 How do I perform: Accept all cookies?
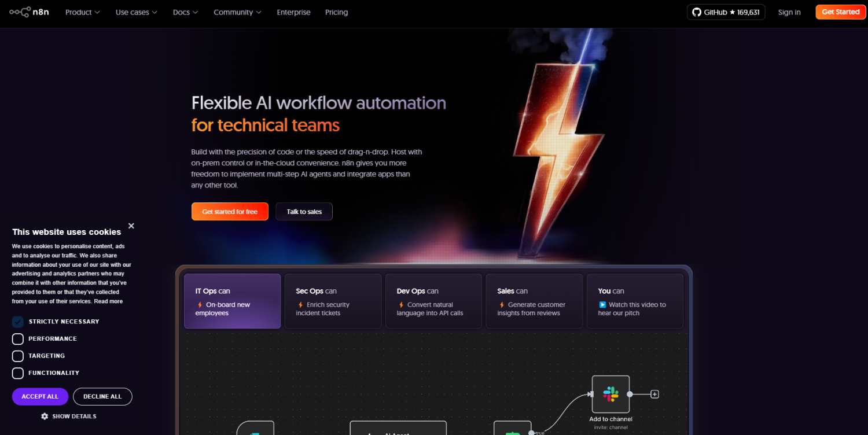coord(40,396)
